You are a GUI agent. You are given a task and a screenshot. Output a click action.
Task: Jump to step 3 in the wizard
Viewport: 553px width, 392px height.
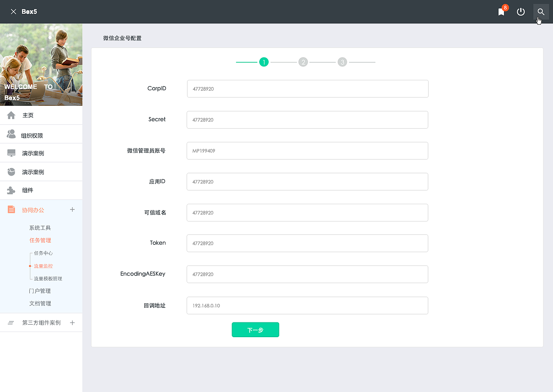tap(342, 62)
